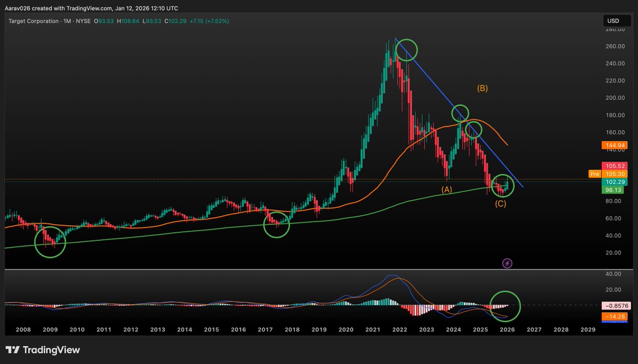The height and width of the screenshot is (364, 638).
Task: Click the TradingView logo
Action: click(43, 350)
